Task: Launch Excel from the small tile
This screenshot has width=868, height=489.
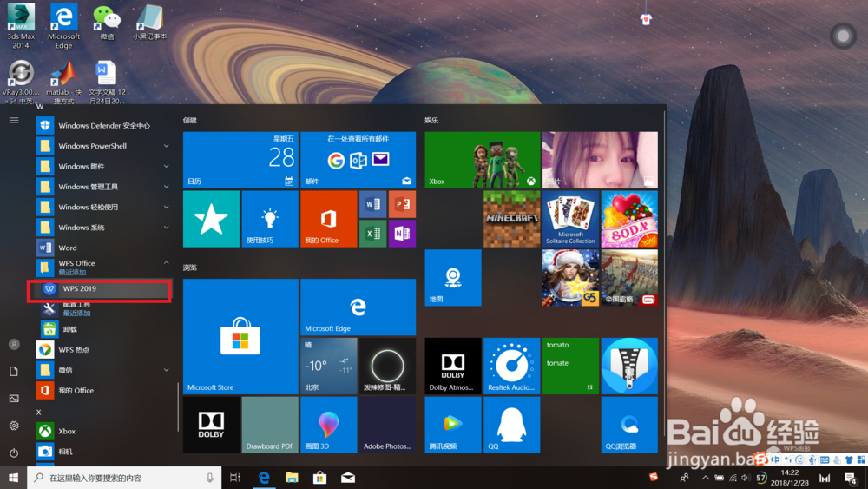Action: (372, 234)
